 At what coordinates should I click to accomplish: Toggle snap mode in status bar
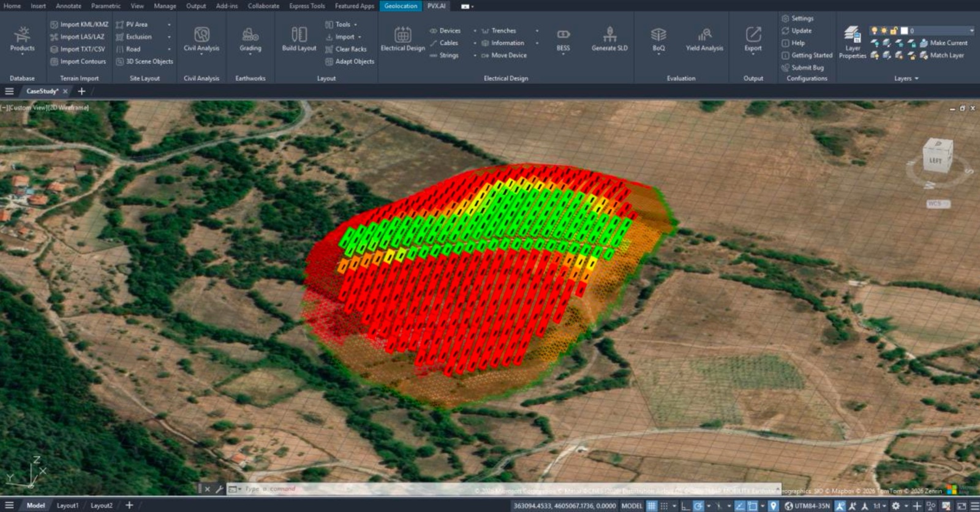(664, 506)
